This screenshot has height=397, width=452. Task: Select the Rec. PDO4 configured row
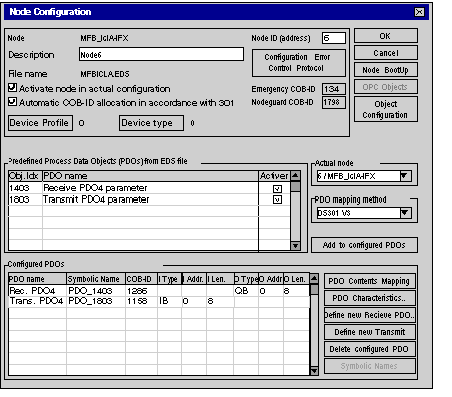coord(159,291)
